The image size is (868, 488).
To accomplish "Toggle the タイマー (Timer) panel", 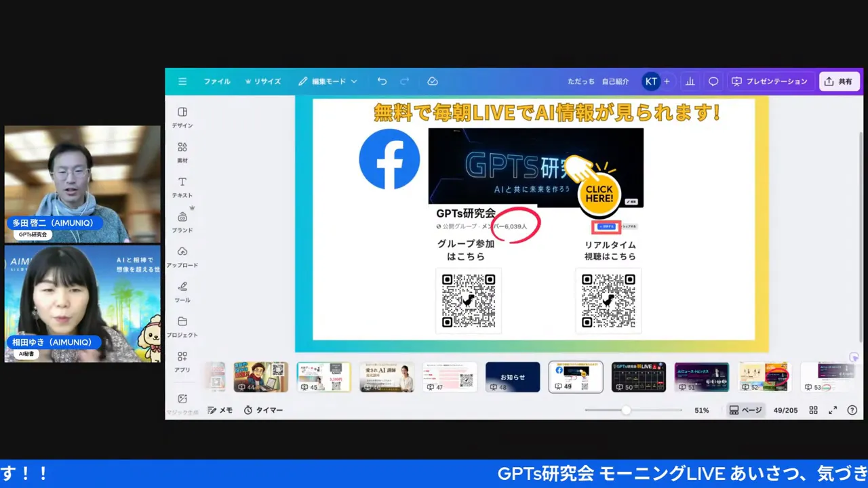I will pyautogui.click(x=263, y=409).
